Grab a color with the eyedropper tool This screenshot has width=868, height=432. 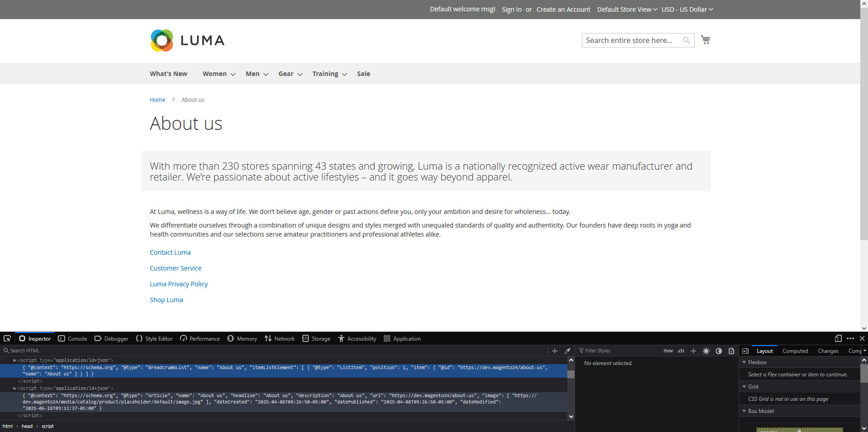click(x=567, y=351)
